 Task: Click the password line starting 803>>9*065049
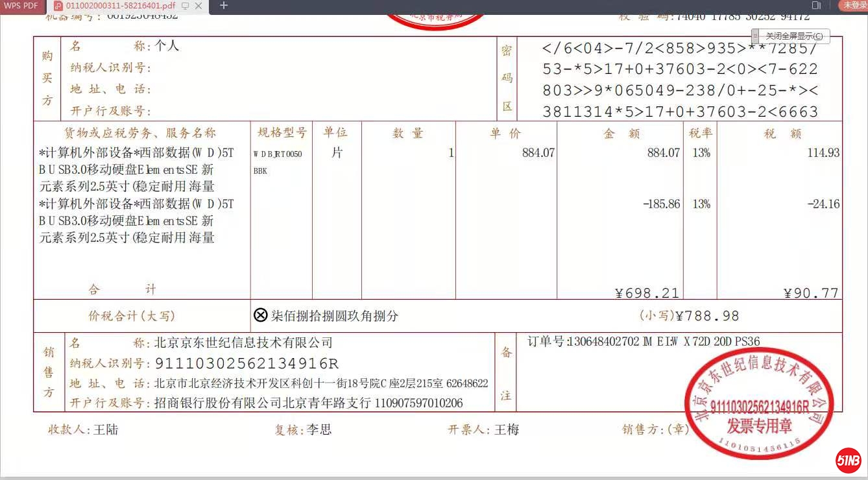[680, 90]
